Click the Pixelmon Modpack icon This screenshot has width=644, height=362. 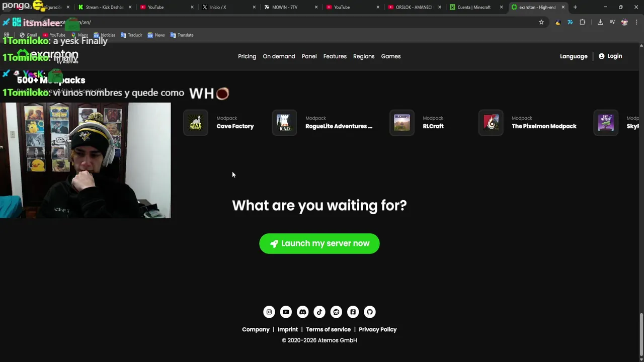tap(491, 122)
